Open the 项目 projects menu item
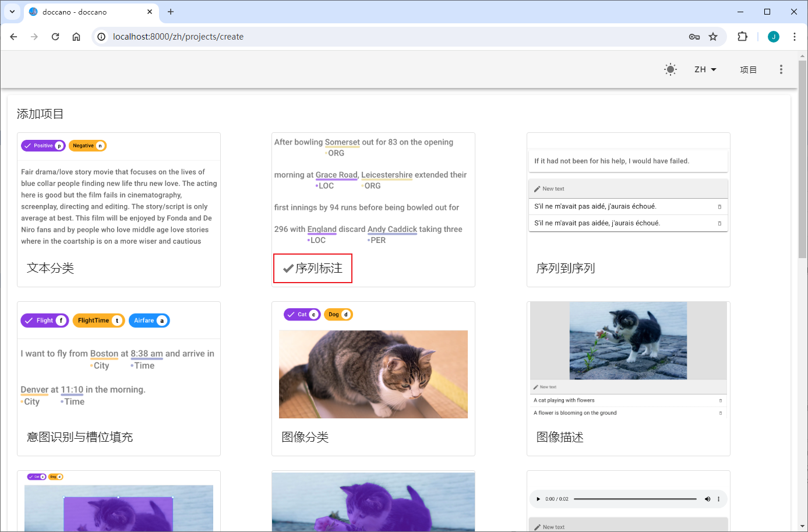 (x=748, y=70)
